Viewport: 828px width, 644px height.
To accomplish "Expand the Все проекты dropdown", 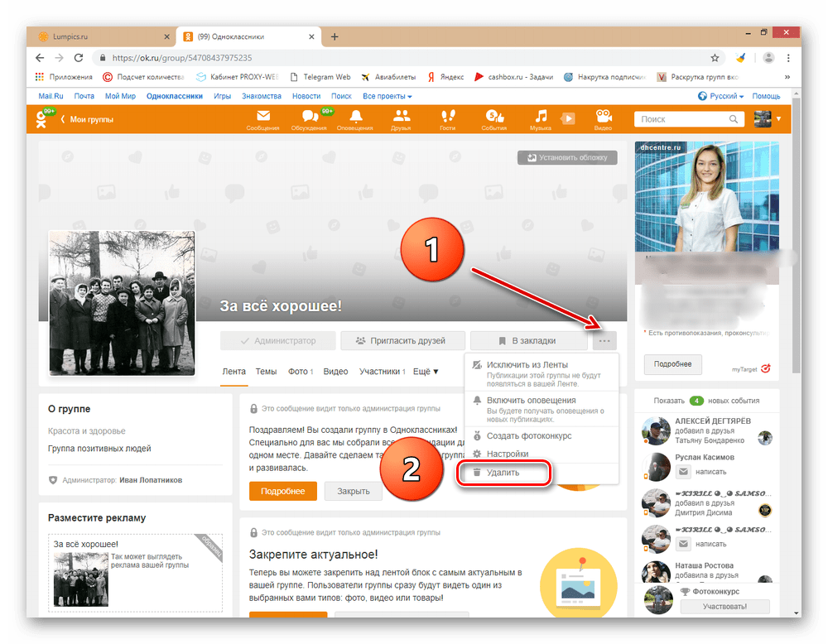I will 387,96.
